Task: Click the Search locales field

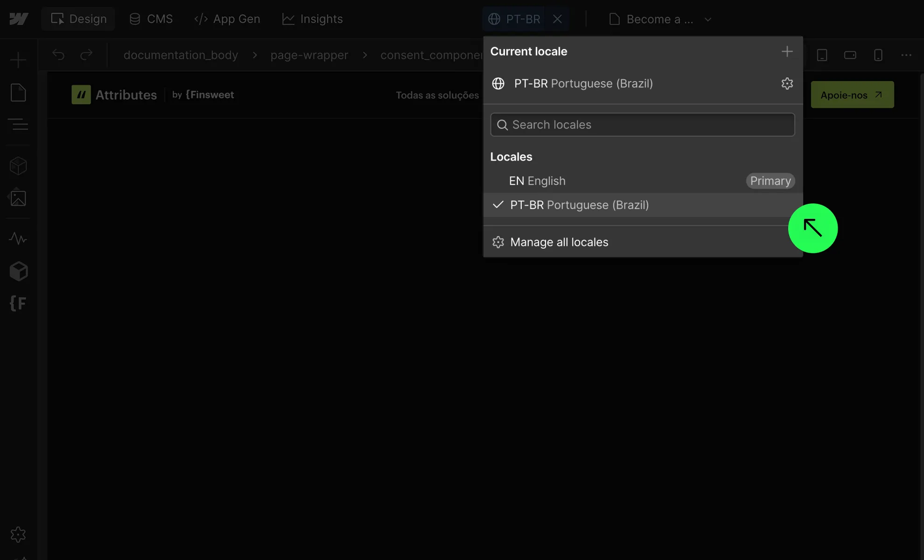Action: (642, 125)
